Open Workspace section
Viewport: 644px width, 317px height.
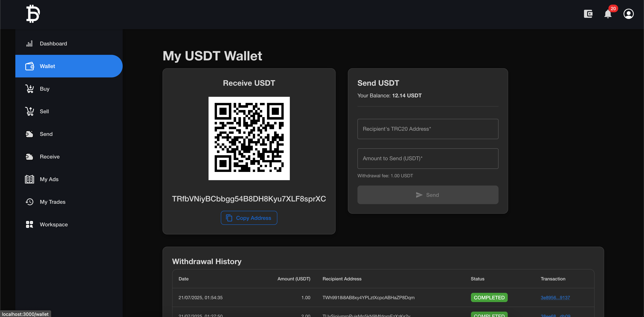click(x=69, y=224)
